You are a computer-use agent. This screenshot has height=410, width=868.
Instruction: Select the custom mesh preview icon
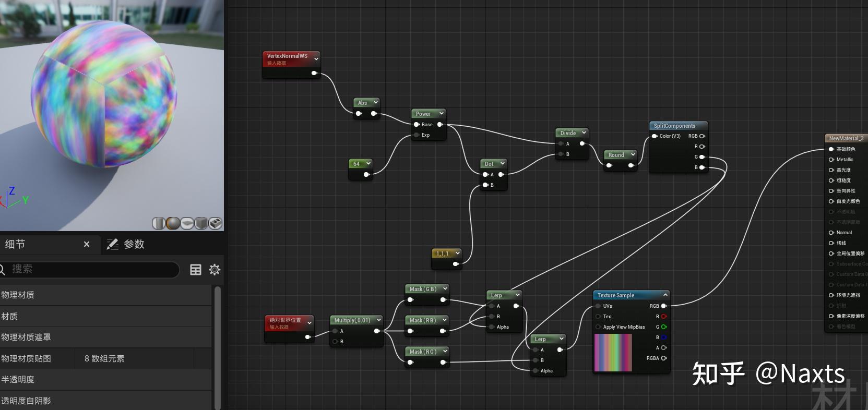tap(215, 223)
